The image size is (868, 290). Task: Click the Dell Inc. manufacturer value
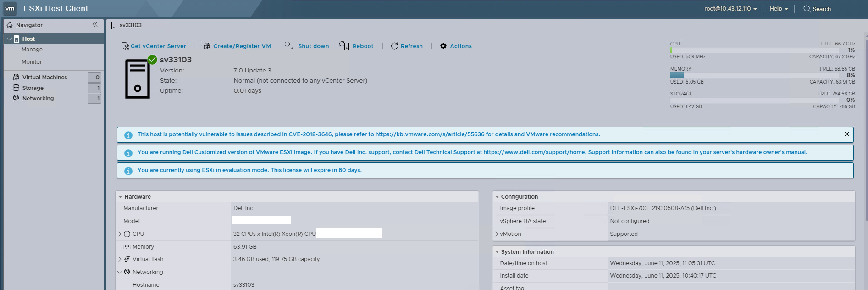click(244, 208)
